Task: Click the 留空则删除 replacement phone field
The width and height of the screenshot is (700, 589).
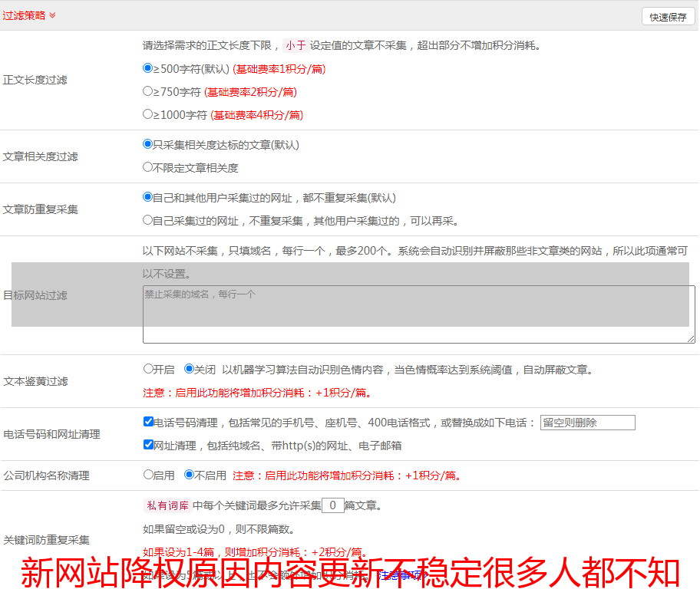Action: tap(587, 423)
